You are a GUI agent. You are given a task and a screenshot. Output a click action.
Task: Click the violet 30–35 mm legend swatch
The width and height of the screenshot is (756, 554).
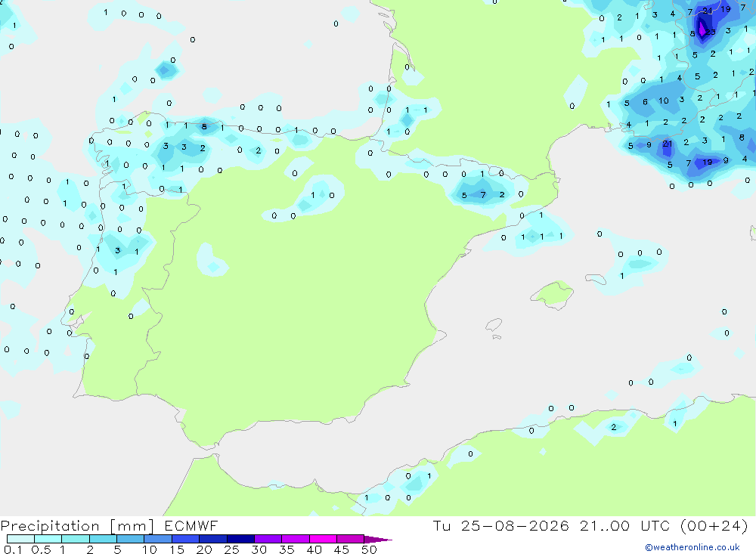(x=268, y=539)
